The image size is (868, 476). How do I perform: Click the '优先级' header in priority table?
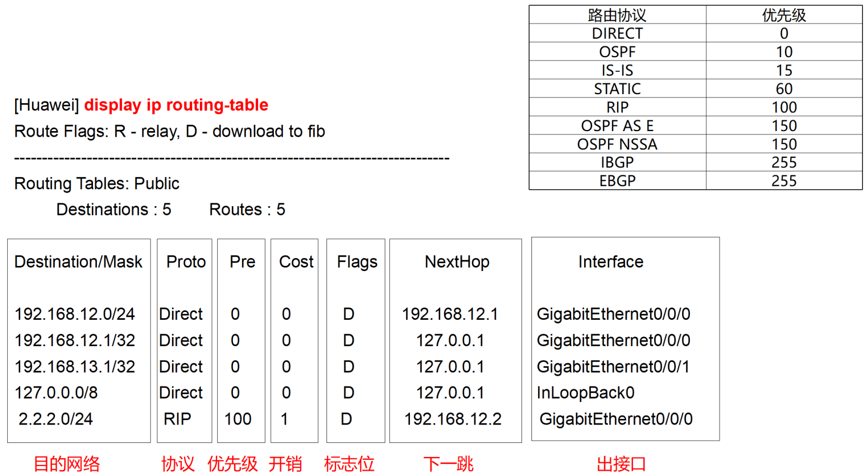pyautogui.click(x=784, y=15)
